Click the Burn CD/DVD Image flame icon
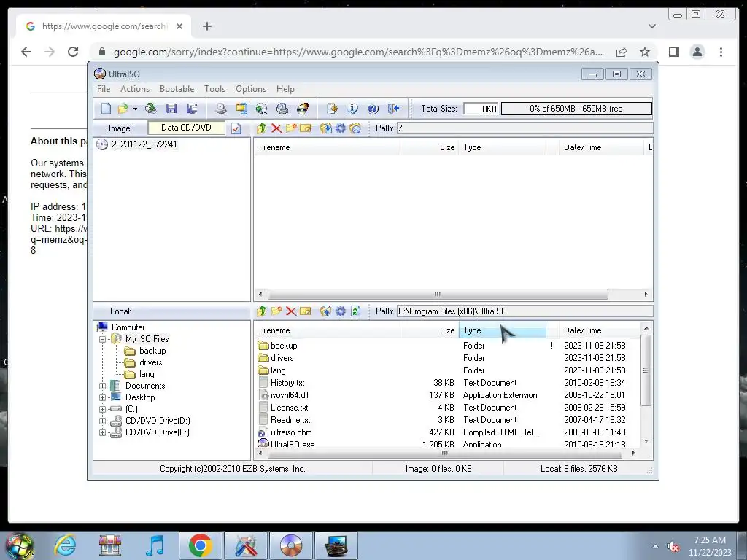The image size is (747, 560). pos(303,109)
